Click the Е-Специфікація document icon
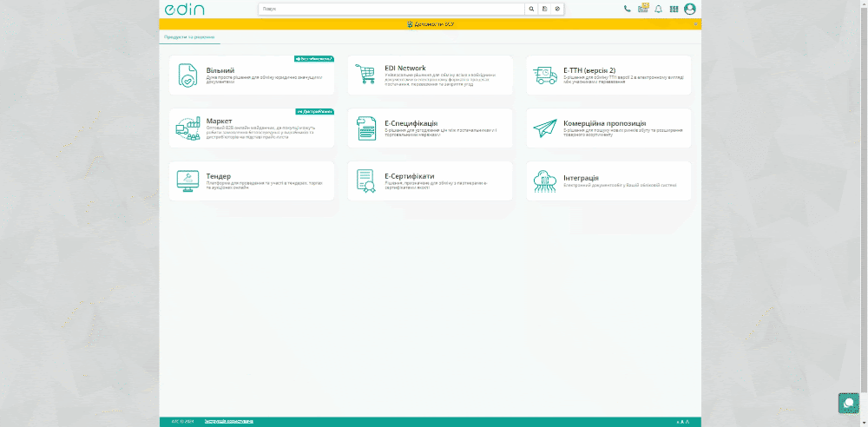This screenshot has height=427, width=868. 366,128
